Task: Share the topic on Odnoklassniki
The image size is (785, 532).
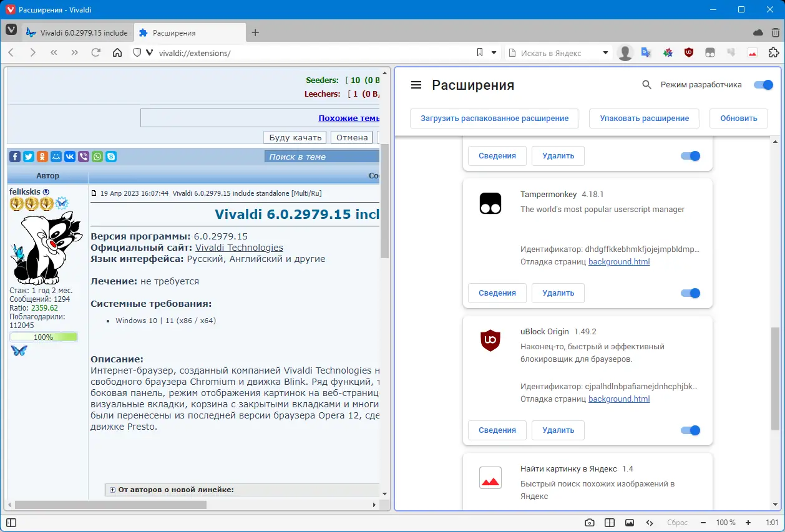Action: 42,157
